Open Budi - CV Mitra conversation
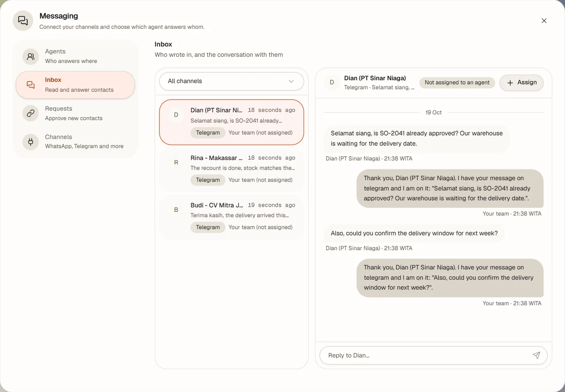Image resolution: width=565 pixels, height=392 pixels. pyautogui.click(x=232, y=217)
